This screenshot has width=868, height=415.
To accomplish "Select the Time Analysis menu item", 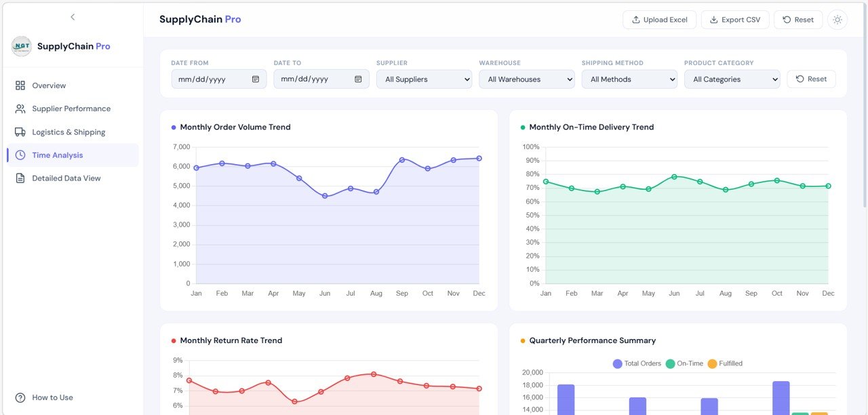I will pos(58,155).
